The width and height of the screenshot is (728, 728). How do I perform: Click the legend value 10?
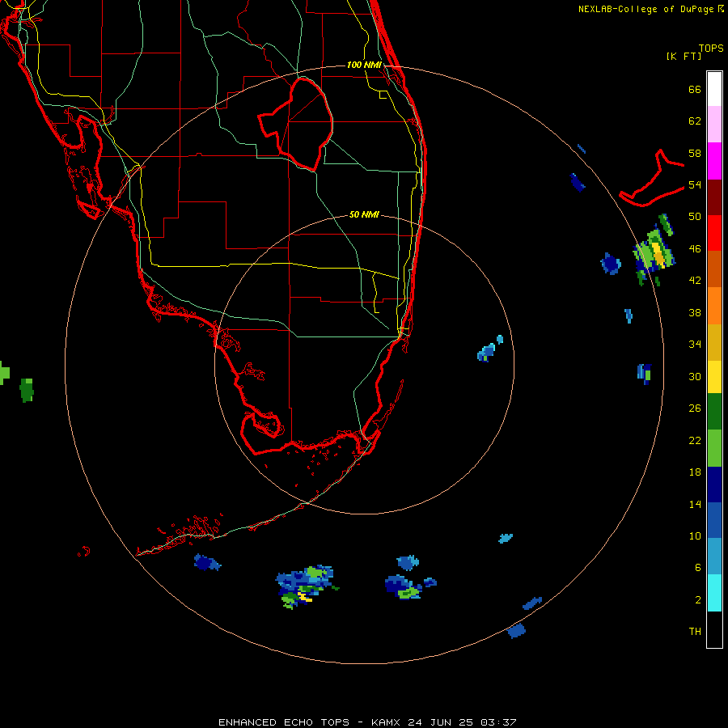695,535
